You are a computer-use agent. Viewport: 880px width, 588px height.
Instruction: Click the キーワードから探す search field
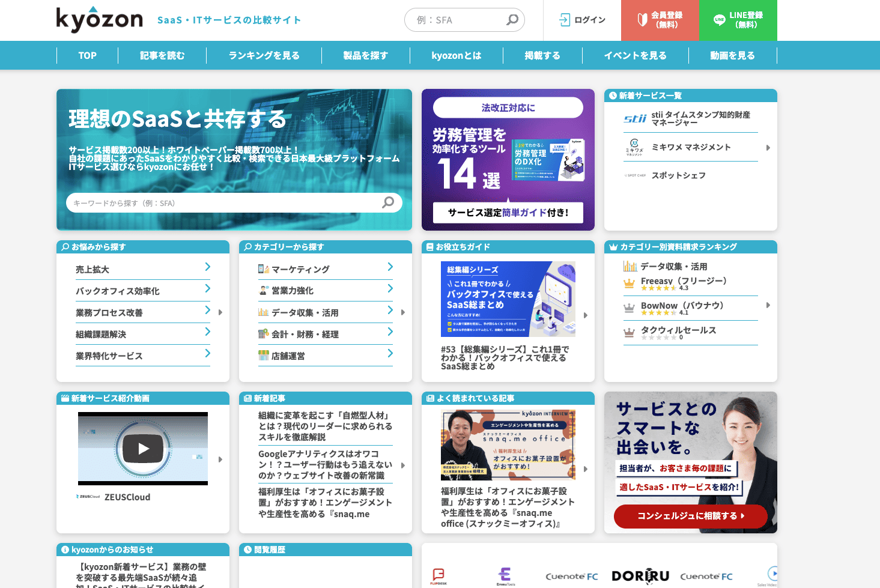tap(234, 203)
